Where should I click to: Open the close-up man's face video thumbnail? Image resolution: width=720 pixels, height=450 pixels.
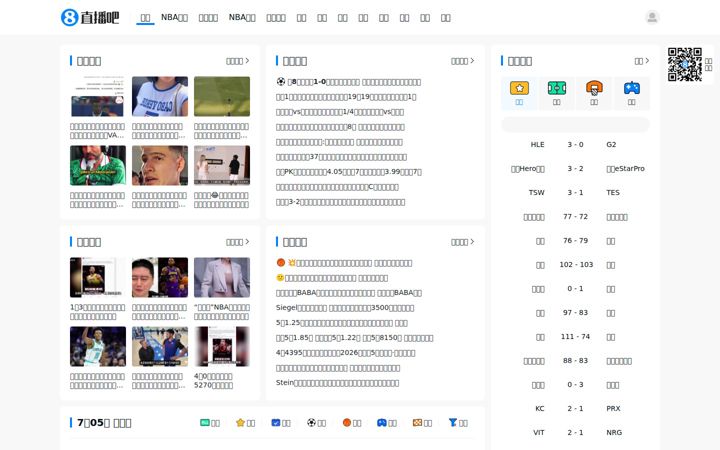160,165
